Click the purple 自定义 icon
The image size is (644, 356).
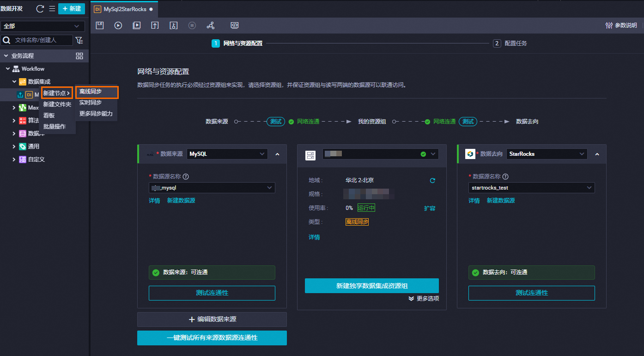(22, 160)
